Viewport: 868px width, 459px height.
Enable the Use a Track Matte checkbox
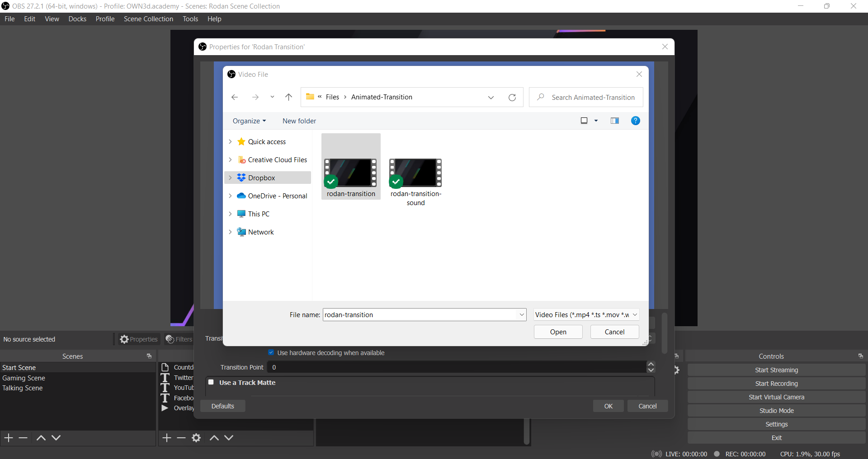tap(211, 382)
